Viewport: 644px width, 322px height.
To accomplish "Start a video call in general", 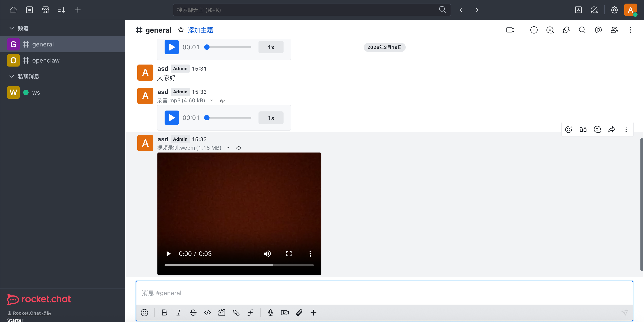I will (510, 30).
